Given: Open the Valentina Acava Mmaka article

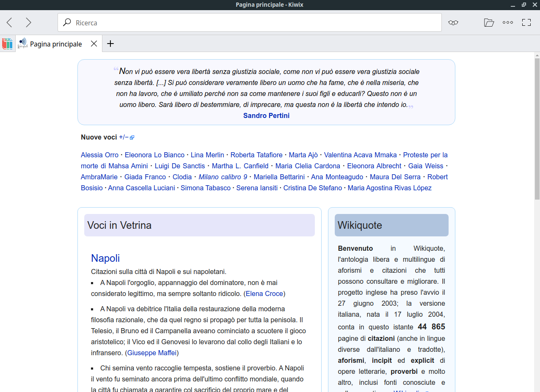Looking at the screenshot, I should click(361, 155).
